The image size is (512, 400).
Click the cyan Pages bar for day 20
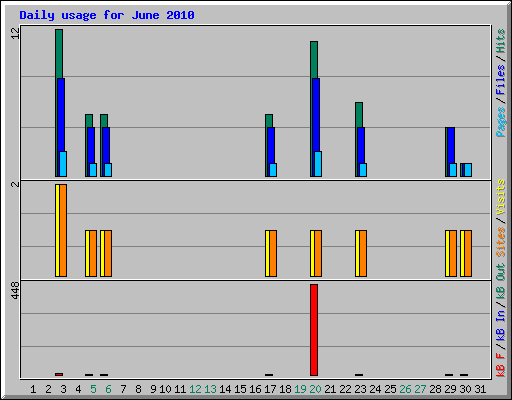(318, 164)
